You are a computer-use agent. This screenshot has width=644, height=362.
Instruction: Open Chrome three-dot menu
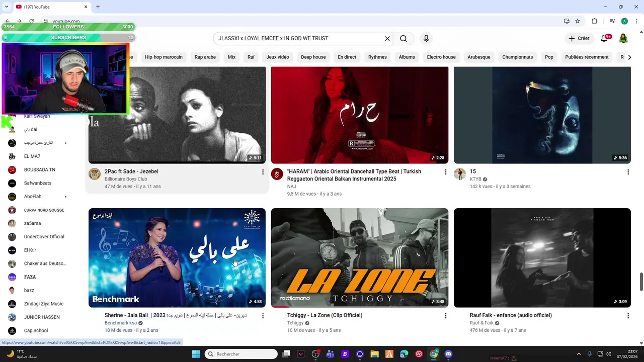point(636,21)
